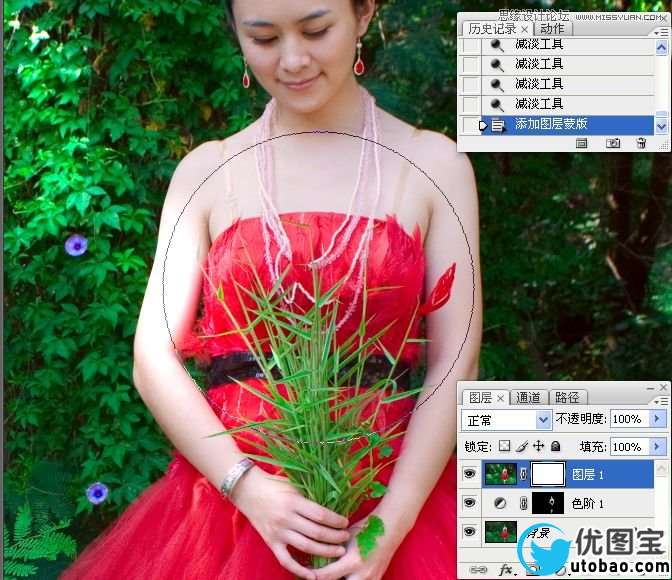Click the link layers icon at panel bottom
Viewport: 672px width, 580px height.
(x=478, y=570)
